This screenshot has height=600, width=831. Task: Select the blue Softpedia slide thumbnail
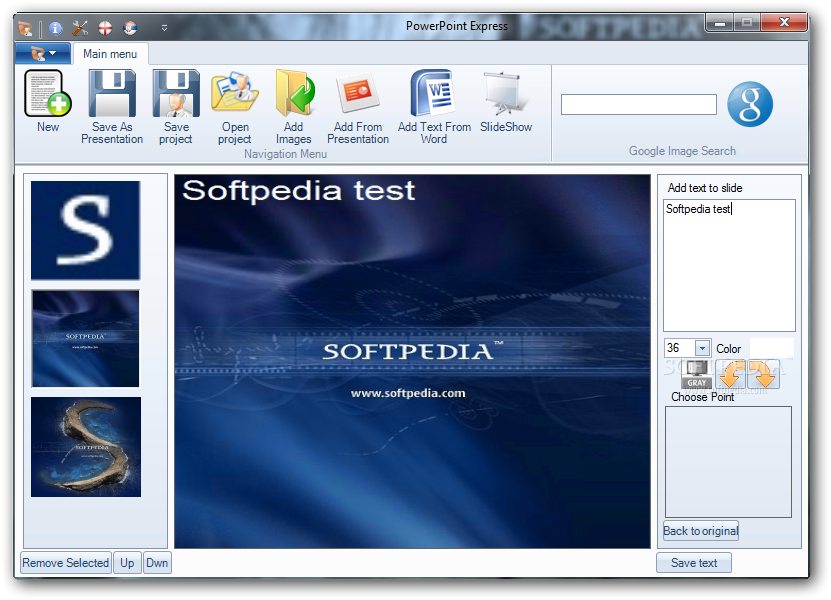click(x=85, y=338)
